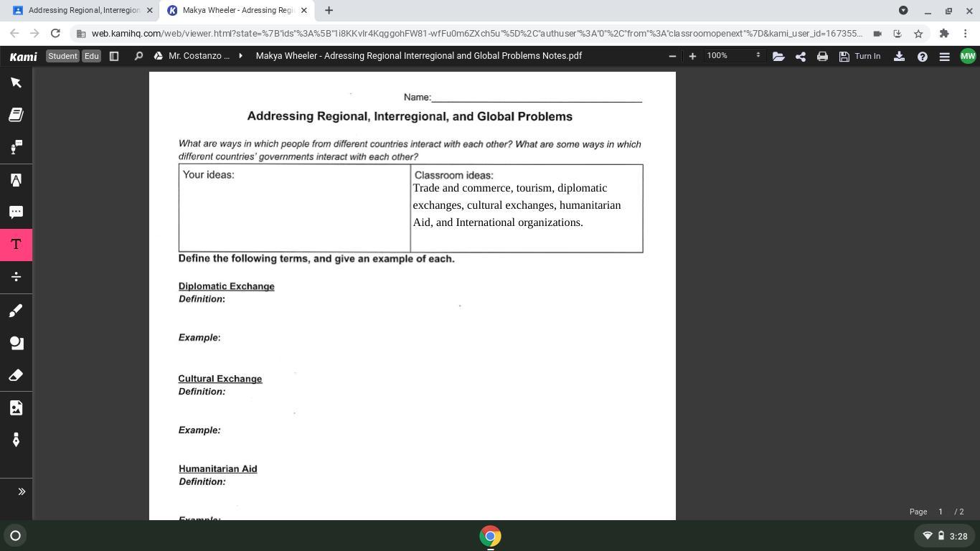980x551 pixels.
Task: Toggle the sidebar panel view
Action: point(113,56)
